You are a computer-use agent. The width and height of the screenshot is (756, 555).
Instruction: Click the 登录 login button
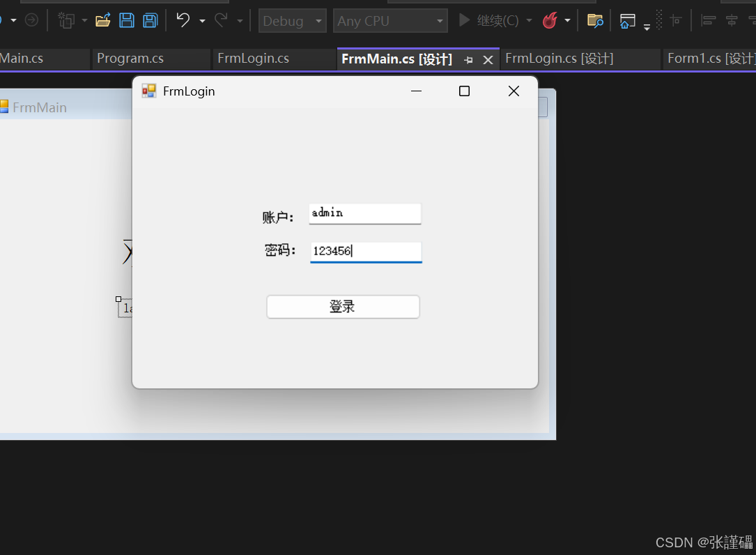343,307
